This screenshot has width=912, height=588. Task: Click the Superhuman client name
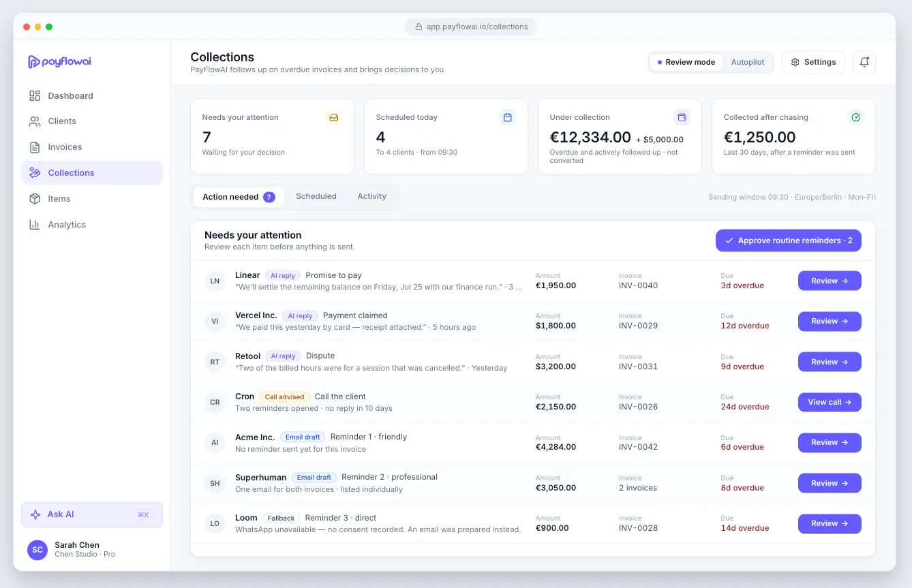[x=260, y=478]
